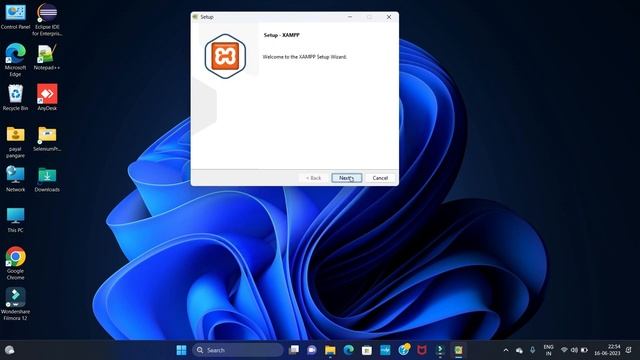Image resolution: width=640 pixels, height=360 pixels.
Task: Select the Microsoft Edge desktop icon
Action: click(16, 60)
